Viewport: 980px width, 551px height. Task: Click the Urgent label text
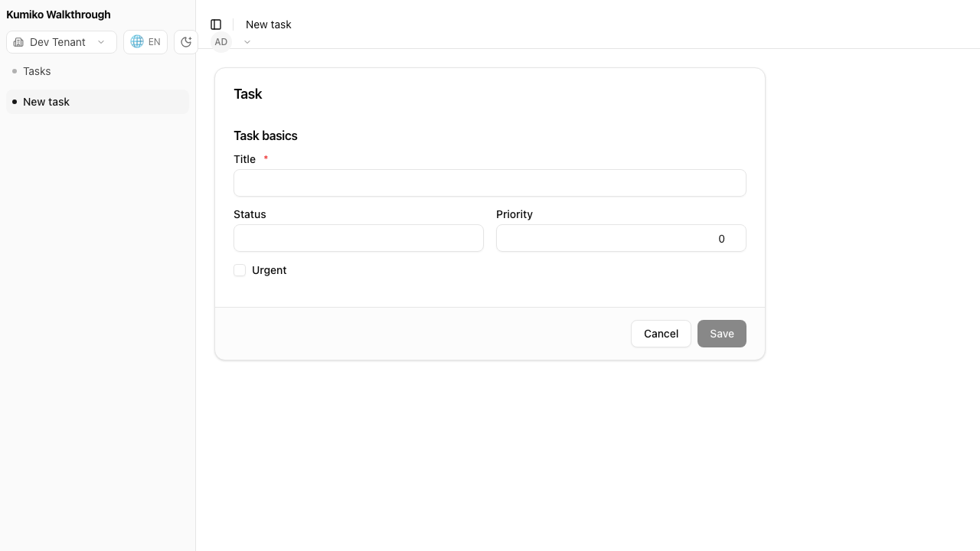269,270
